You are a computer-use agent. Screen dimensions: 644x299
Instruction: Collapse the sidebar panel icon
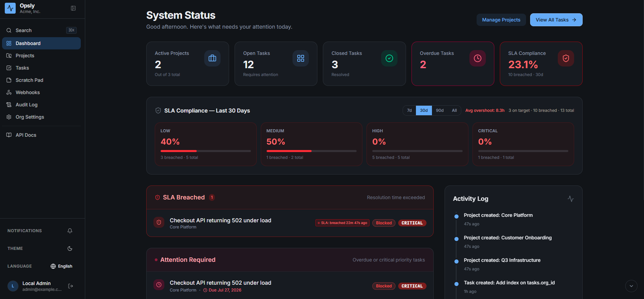73,8
